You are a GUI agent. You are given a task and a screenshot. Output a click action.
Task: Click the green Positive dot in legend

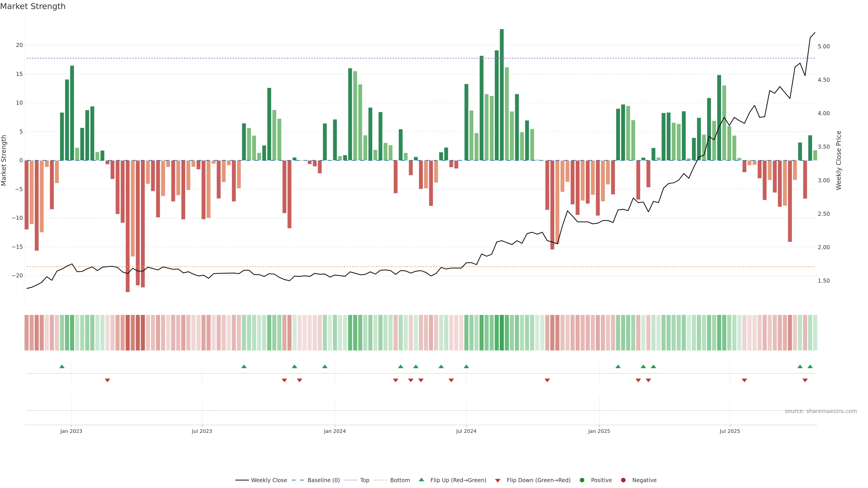coord(582,480)
